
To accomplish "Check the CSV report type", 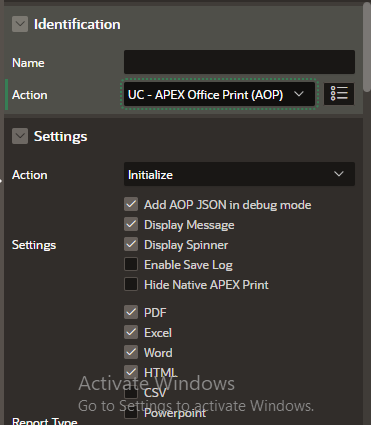I will 131,392.
